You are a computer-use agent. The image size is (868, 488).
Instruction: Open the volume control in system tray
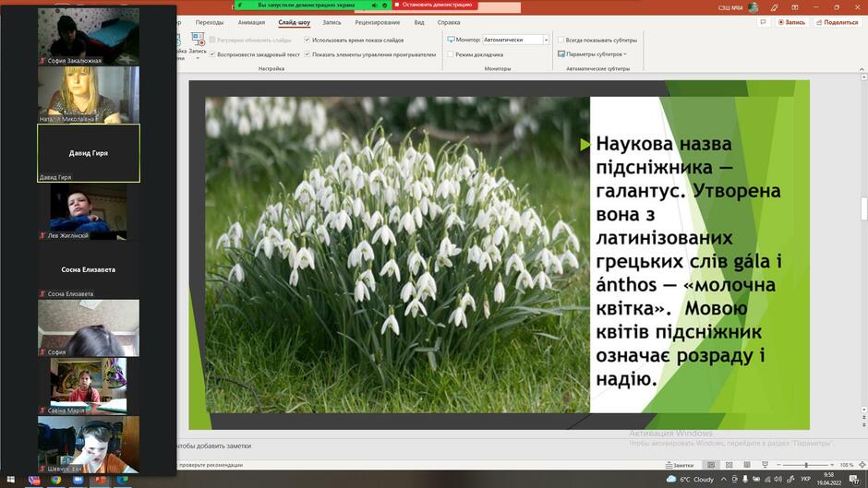tap(778, 479)
